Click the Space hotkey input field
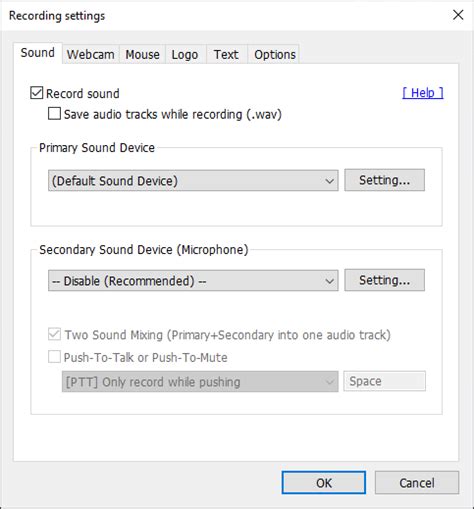 [x=385, y=381]
